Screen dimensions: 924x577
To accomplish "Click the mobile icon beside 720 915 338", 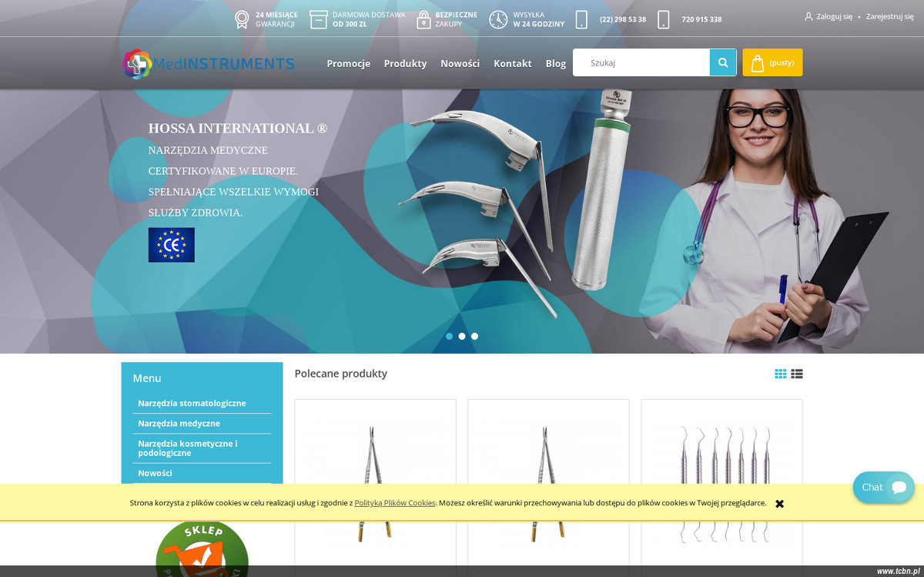I will pos(664,19).
